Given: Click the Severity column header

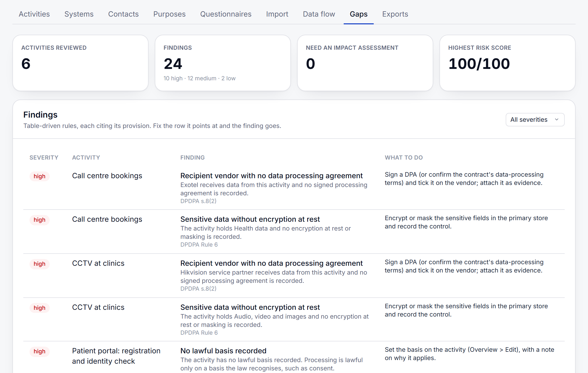Looking at the screenshot, I should pyautogui.click(x=44, y=157).
